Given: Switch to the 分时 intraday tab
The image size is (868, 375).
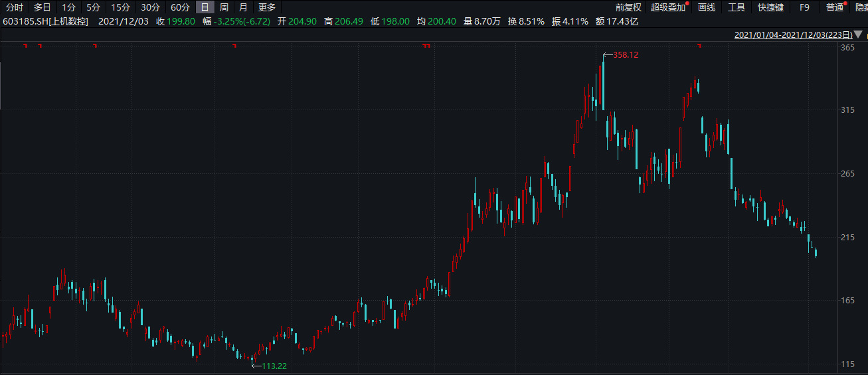Looking at the screenshot, I should pos(15,7).
